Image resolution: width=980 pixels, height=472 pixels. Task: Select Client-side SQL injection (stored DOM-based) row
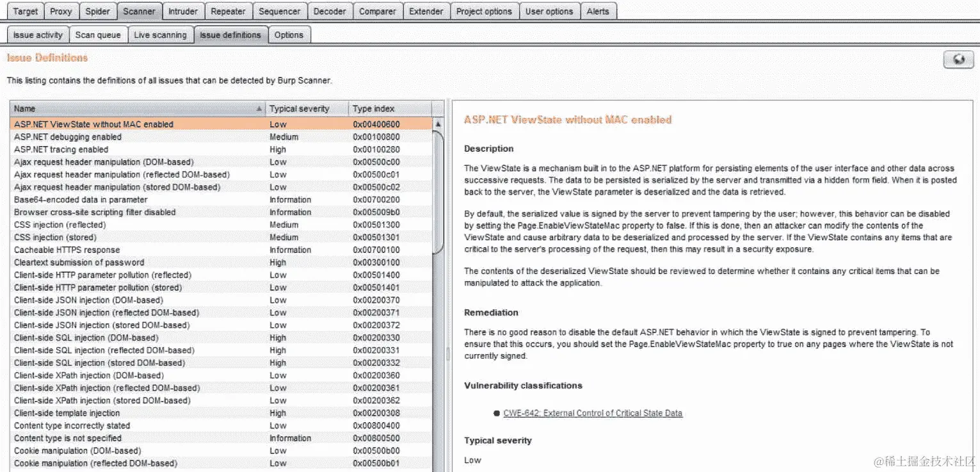(x=221, y=362)
